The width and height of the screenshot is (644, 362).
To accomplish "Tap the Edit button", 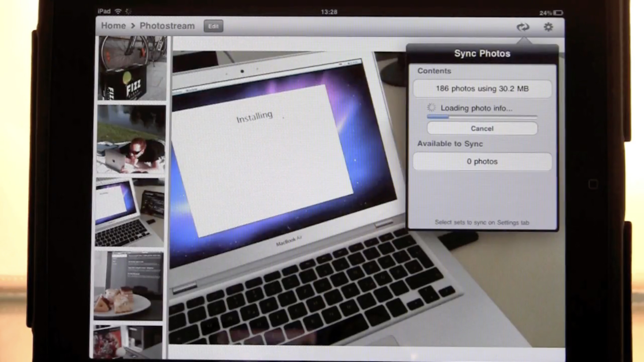I will (213, 26).
